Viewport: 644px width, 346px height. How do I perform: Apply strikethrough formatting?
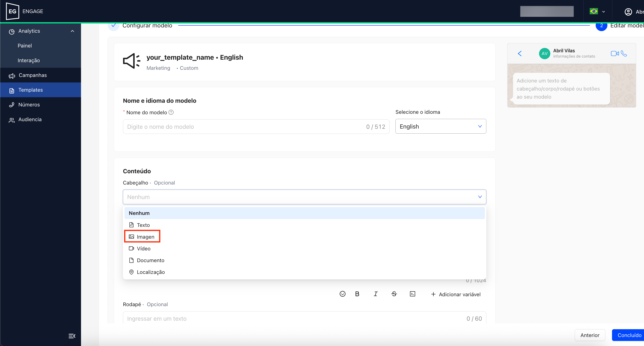point(394,294)
